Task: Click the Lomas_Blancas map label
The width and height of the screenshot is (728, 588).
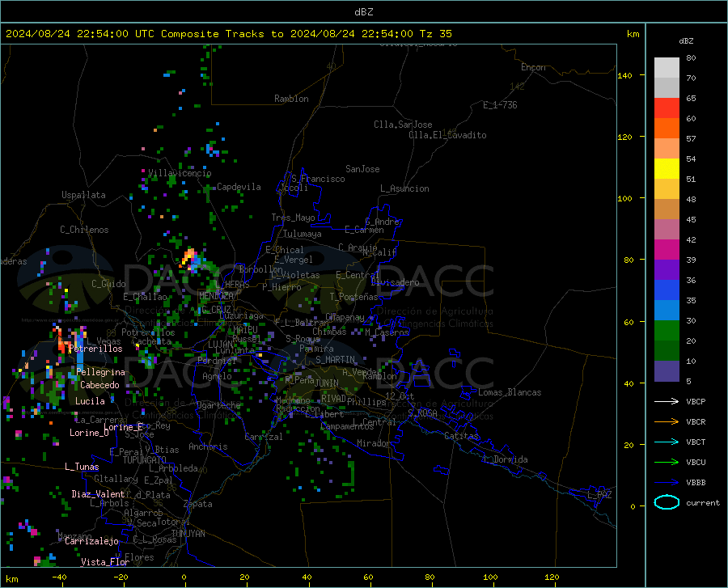Action: tap(510, 392)
